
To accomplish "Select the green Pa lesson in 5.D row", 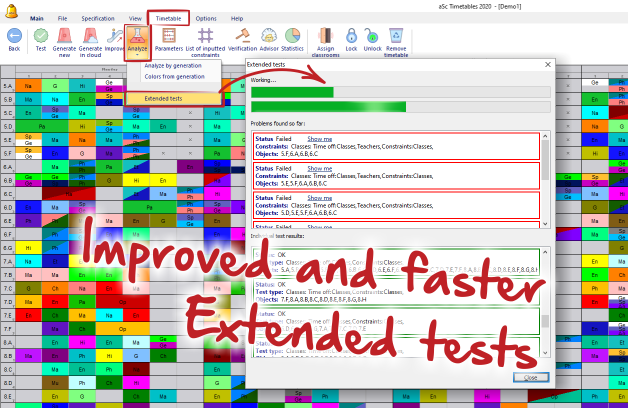I will coord(42,127).
